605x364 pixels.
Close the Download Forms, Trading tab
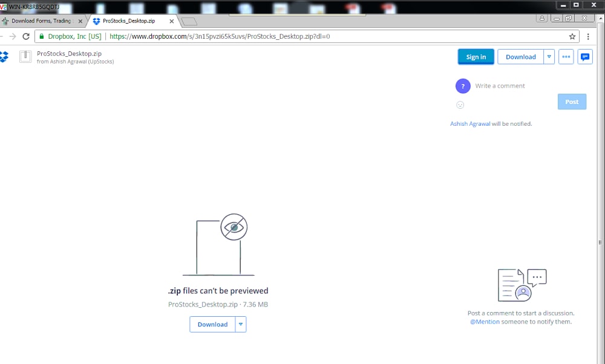point(80,21)
